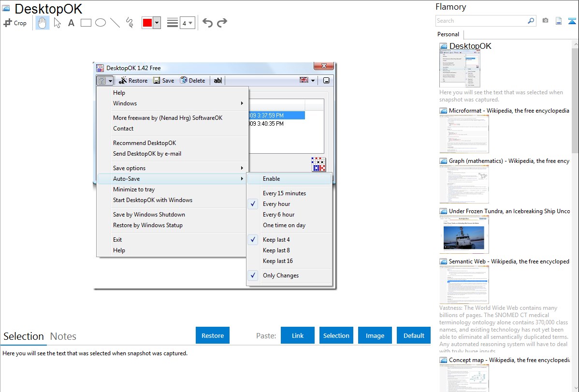Pick the freehand scribble tool
The width and height of the screenshot is (579, 392).
pos(130,23)
